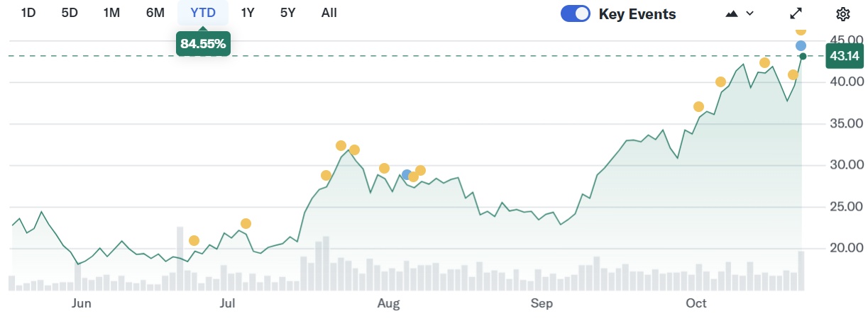Image resolution: width=868 pixels, height=326 pixels.
Task: Open the chart type dropdown
Action: 739,13
